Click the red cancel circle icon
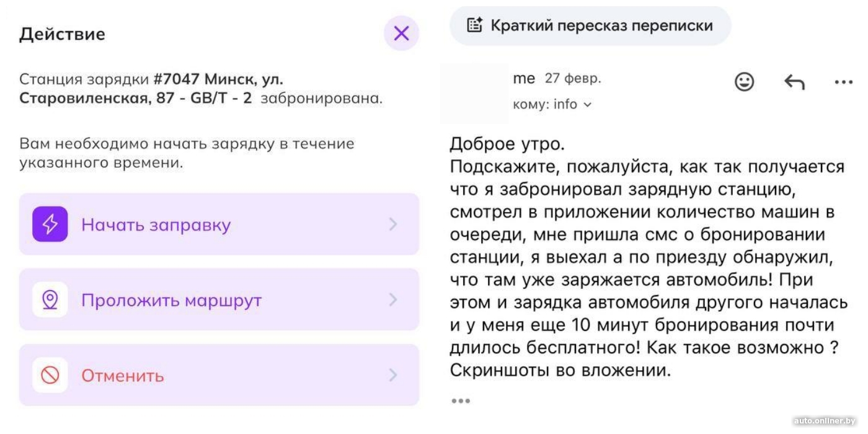The image size is (868, 434). 50,375
